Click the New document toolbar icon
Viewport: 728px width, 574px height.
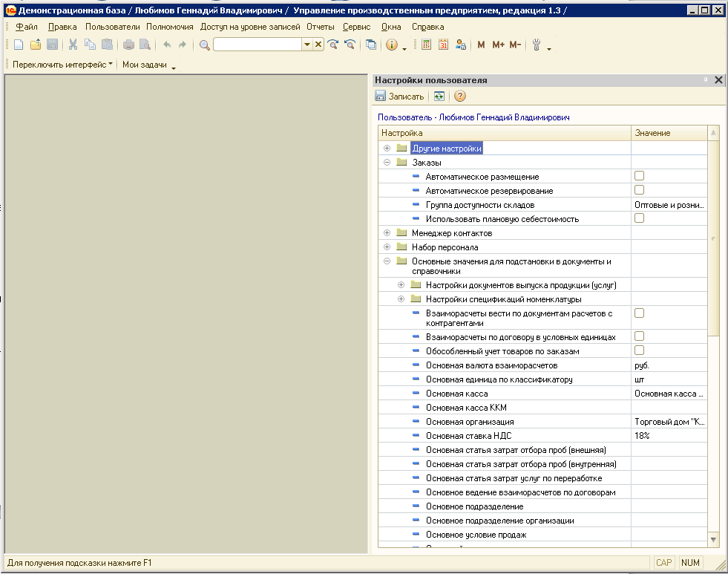click(x=19, y=45)
